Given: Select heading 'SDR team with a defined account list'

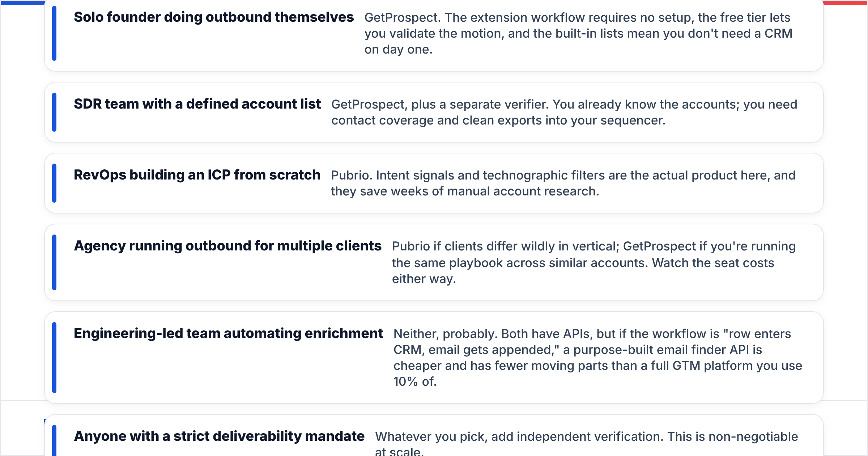Looking at the screenshot, I should [x=197, y=104].
